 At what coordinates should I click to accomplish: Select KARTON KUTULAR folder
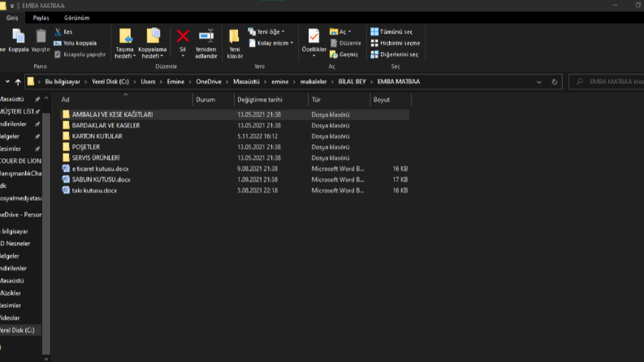(235, 136)
